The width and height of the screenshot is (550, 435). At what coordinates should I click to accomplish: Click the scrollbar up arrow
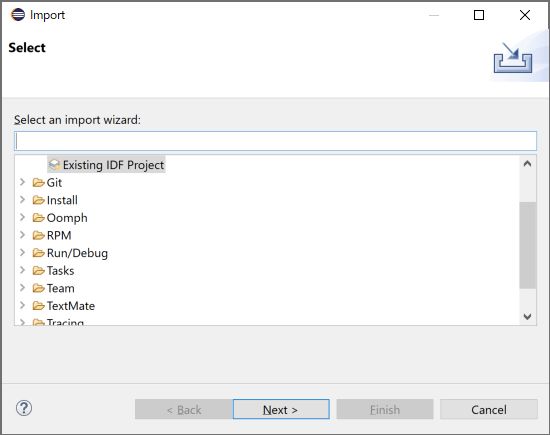pyautogui.click(x=527, y=164)
